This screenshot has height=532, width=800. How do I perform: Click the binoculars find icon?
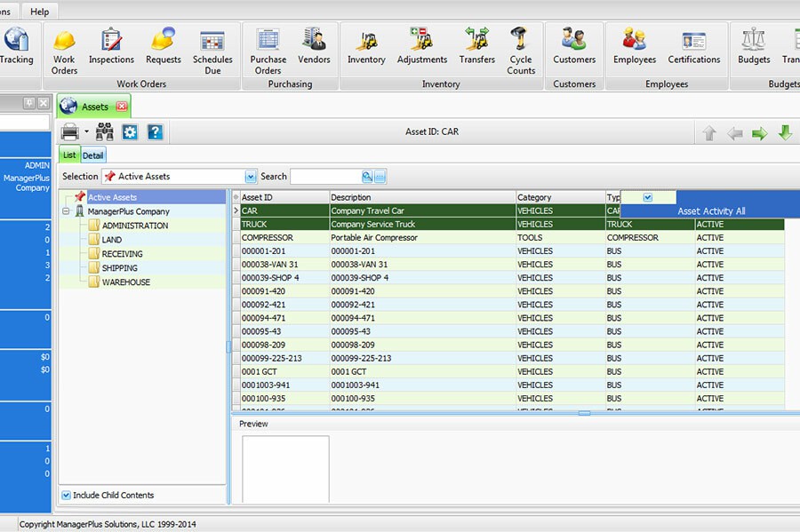click(103, 131)
